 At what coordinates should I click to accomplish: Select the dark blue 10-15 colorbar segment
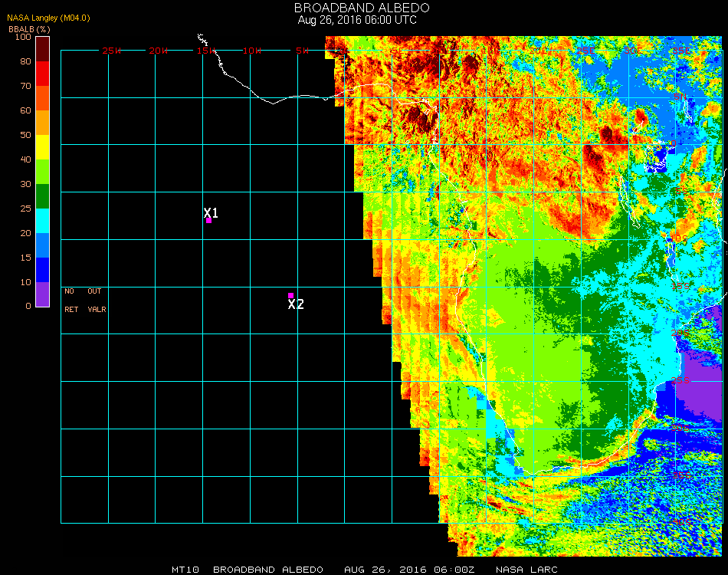[x=43, y=270]
